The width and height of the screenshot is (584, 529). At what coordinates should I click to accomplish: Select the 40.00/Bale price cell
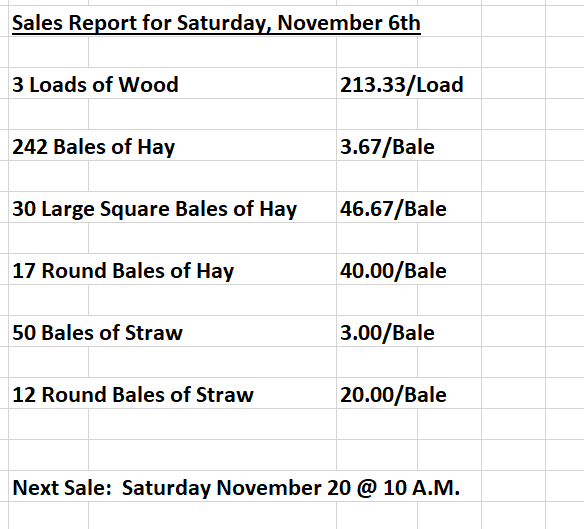393,270
